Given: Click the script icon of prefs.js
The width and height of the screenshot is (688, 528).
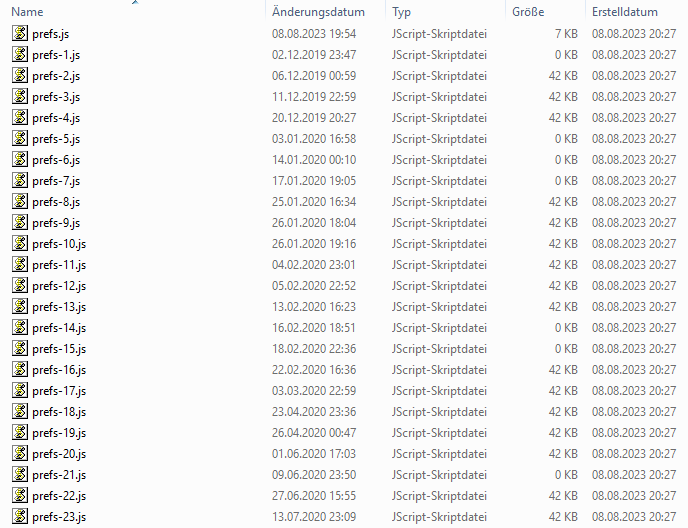Looking at the screenshot, I should (20, 33).
